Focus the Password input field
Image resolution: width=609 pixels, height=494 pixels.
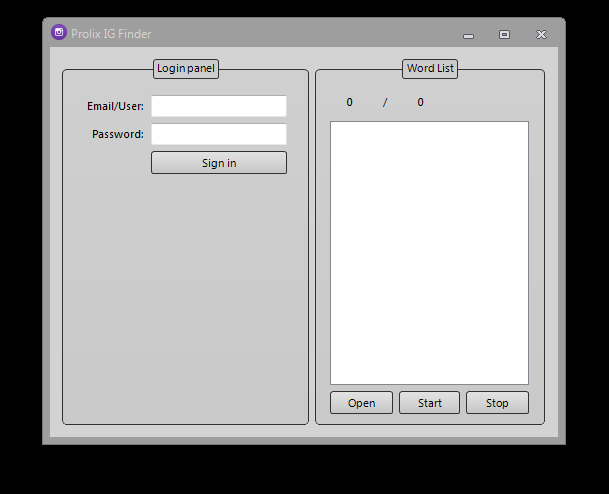(219, 134)
